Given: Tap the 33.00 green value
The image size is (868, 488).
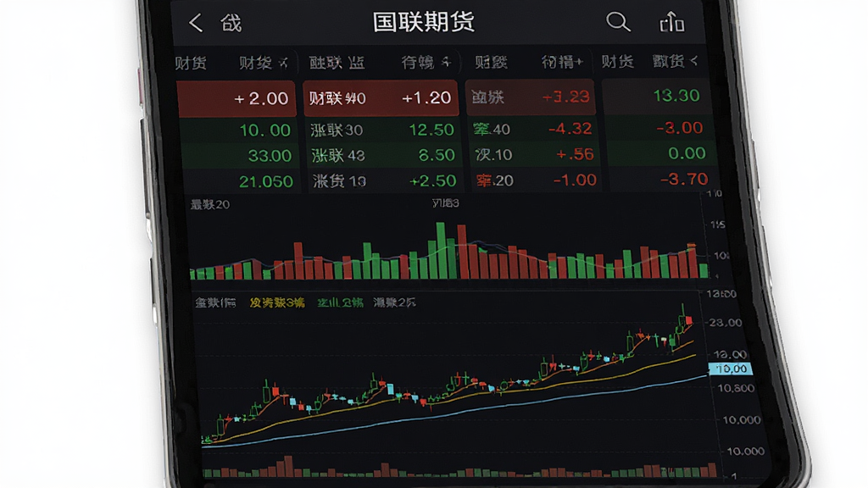Looking at the screenshot, I should coord(270,156).
